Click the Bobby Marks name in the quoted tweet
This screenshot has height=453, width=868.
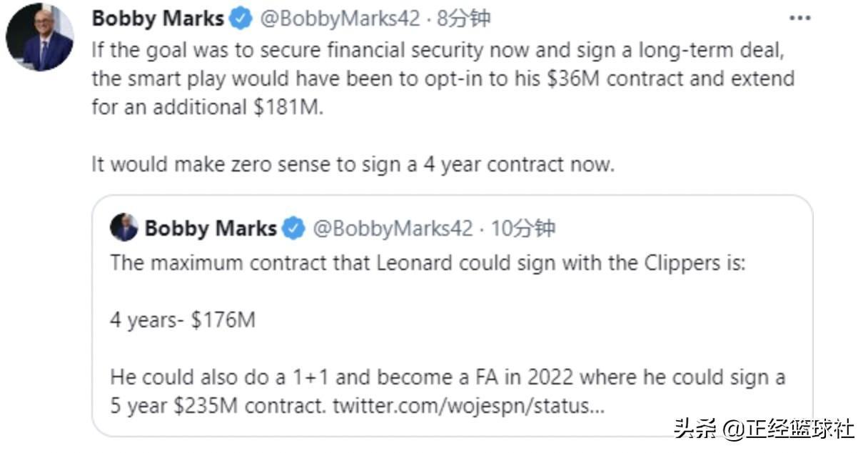point(211,229)
